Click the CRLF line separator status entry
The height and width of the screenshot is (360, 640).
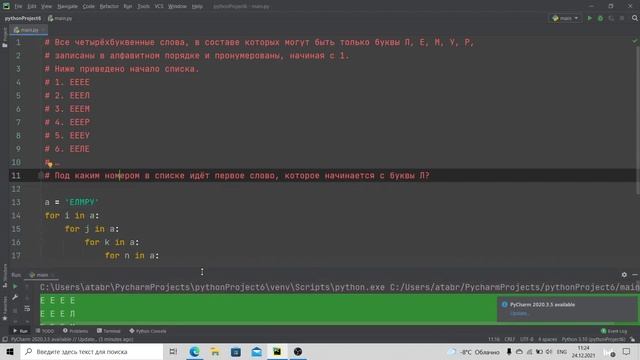click(509, 339)
